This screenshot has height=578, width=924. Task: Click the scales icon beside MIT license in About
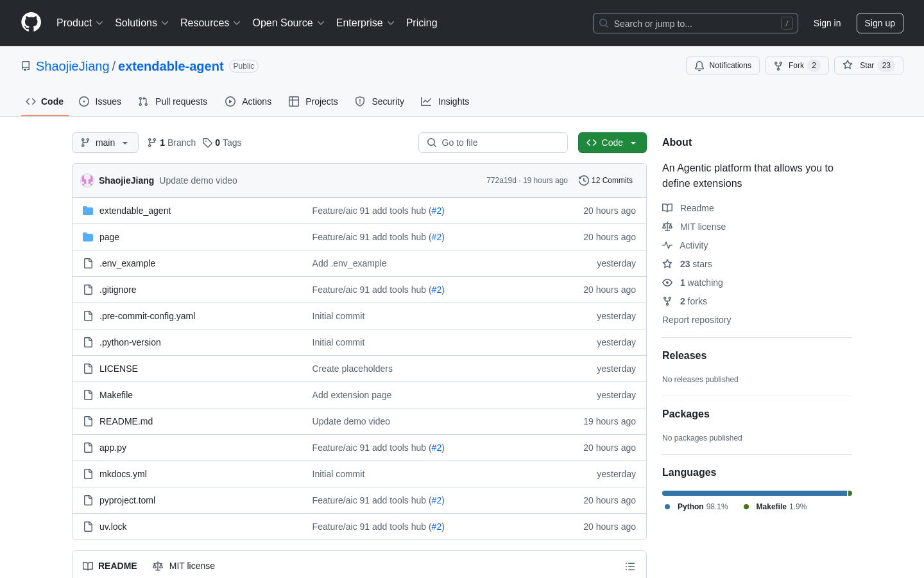coord(667,227)
